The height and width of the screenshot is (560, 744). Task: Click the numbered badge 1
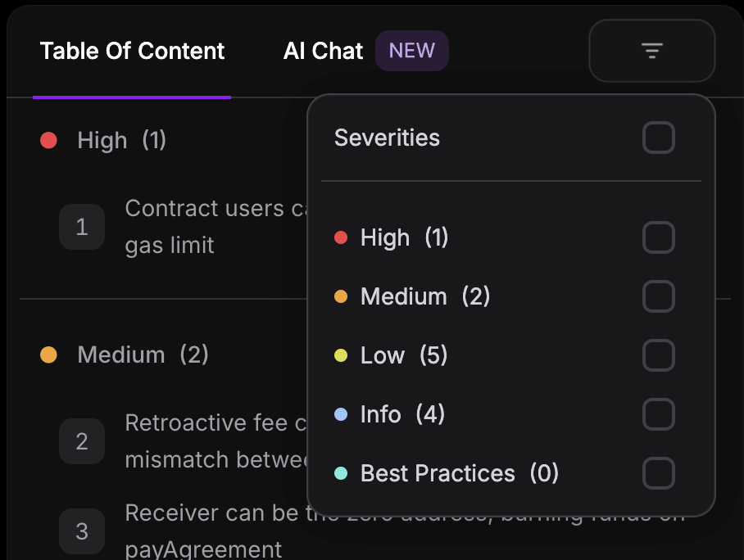pyautogui.click(x=82, y=227)
